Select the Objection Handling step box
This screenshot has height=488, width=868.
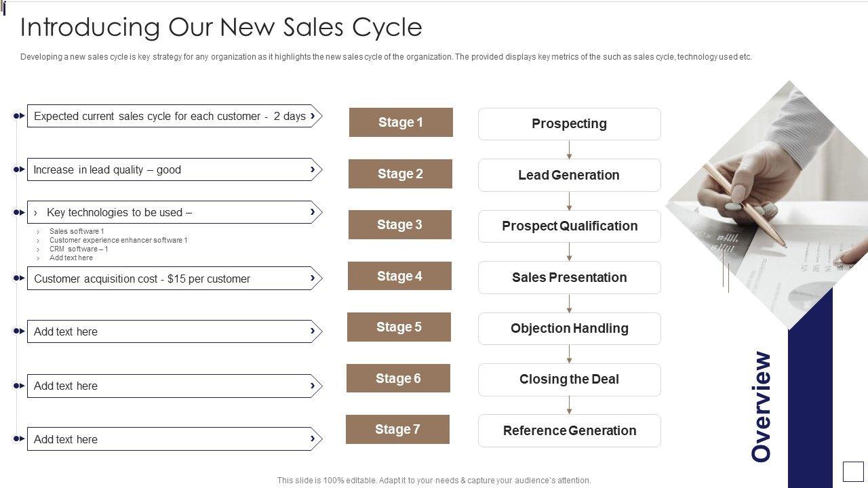[569, 329]
